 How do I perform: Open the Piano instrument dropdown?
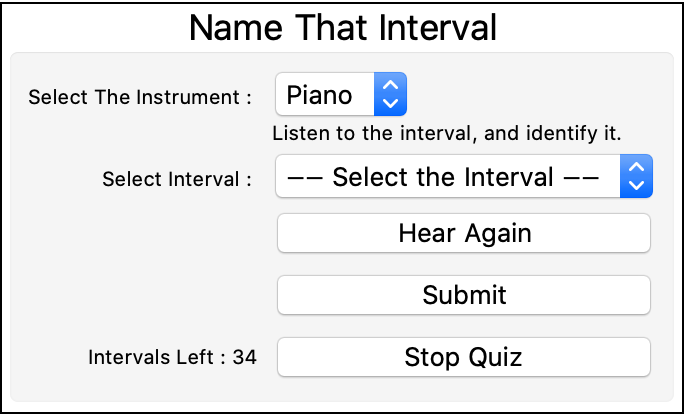coord(341,95)
